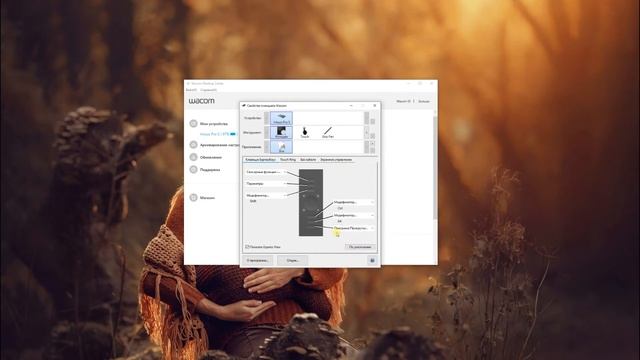640x360 pixels.
Task: Click the add button beside the Application list
Action: (x=372, y=144)
